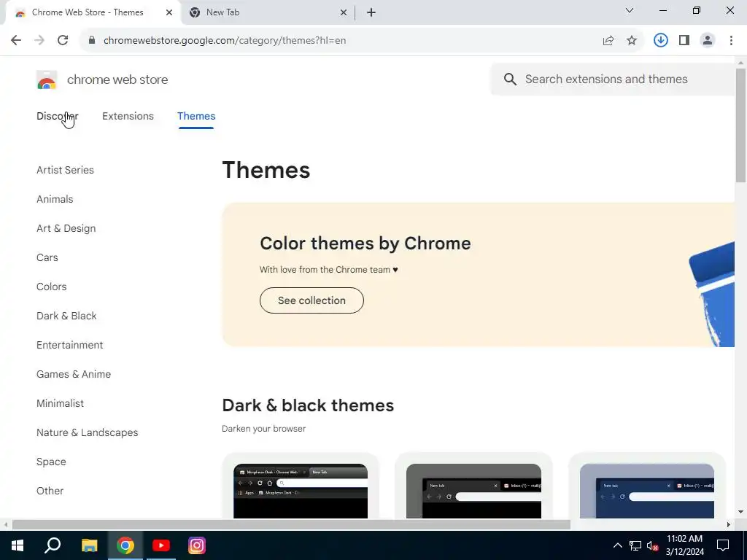Click the Dark & black themes heading
Viewport: 747px width, 560px height.
pyautogui.click(x=308, y=405)
